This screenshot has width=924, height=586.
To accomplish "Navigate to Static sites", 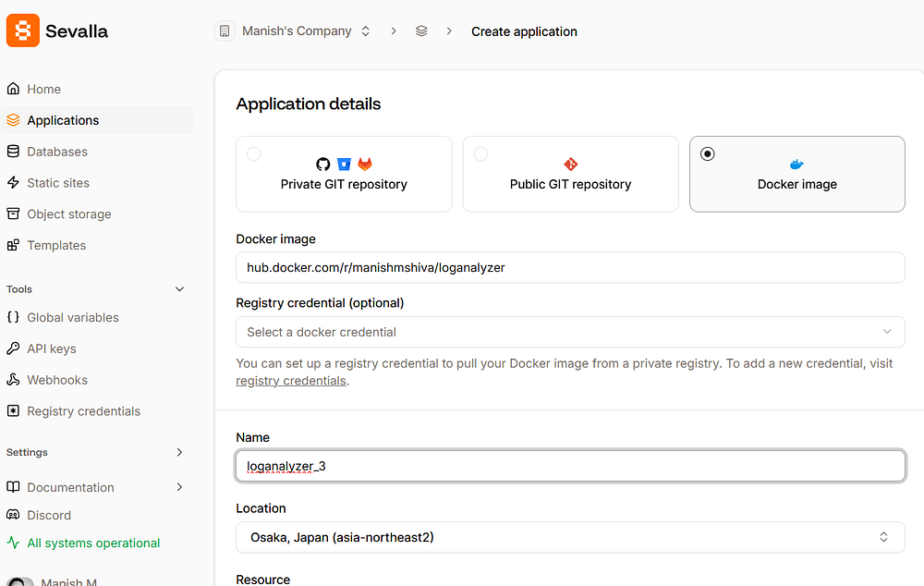I will pos(58,182).
